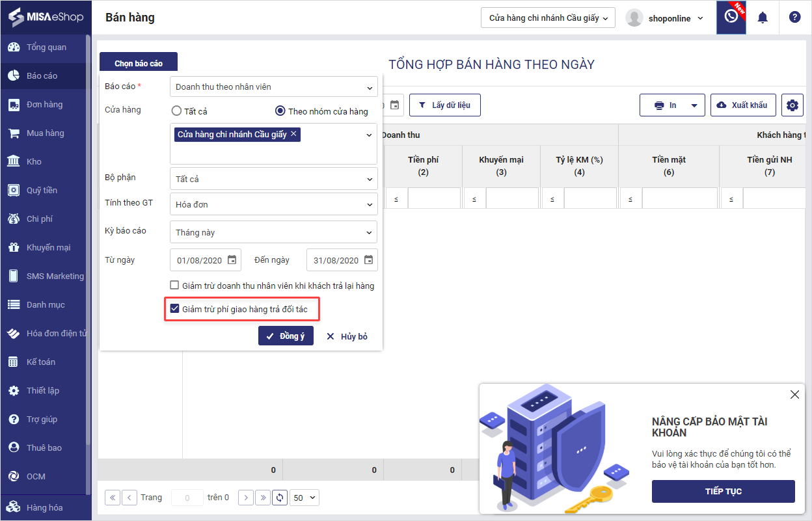Image resolution: width=812 pixels, height=521 pixels.
Task: Open the help question mark icon
Action: 794,18
